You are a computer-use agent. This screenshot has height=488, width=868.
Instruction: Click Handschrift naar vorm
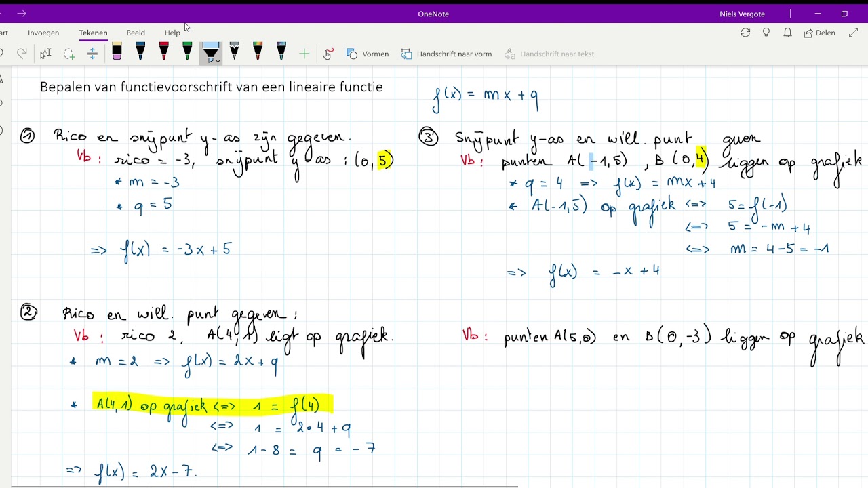pos(446,54)
